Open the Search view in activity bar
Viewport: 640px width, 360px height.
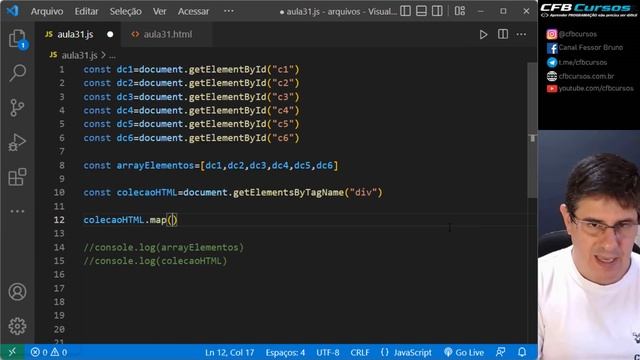pos(17,73)
